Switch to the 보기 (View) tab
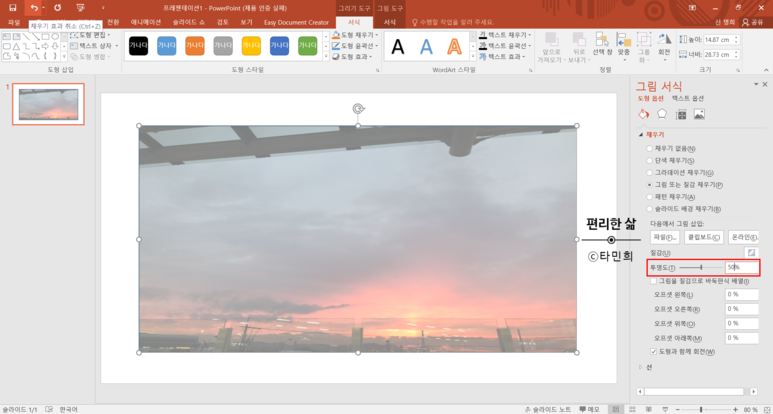Screen dimensions: 773x414 [246, 22]
